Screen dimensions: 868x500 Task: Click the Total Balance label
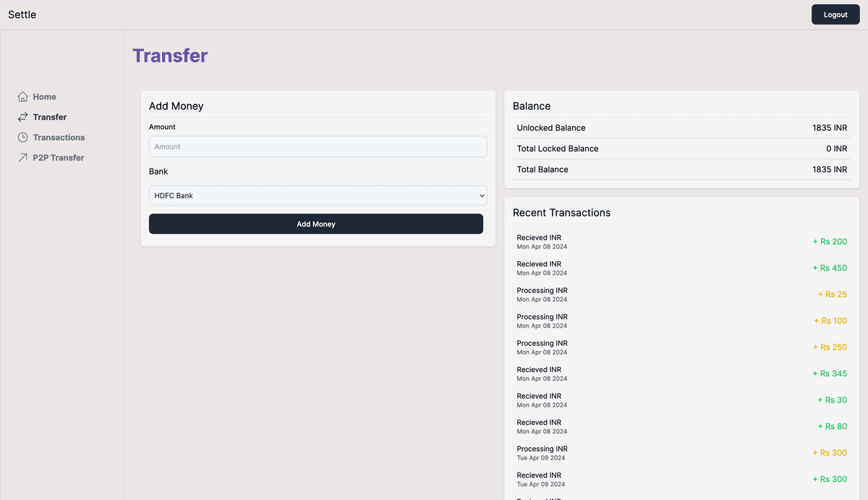click(x=542, y=169)
